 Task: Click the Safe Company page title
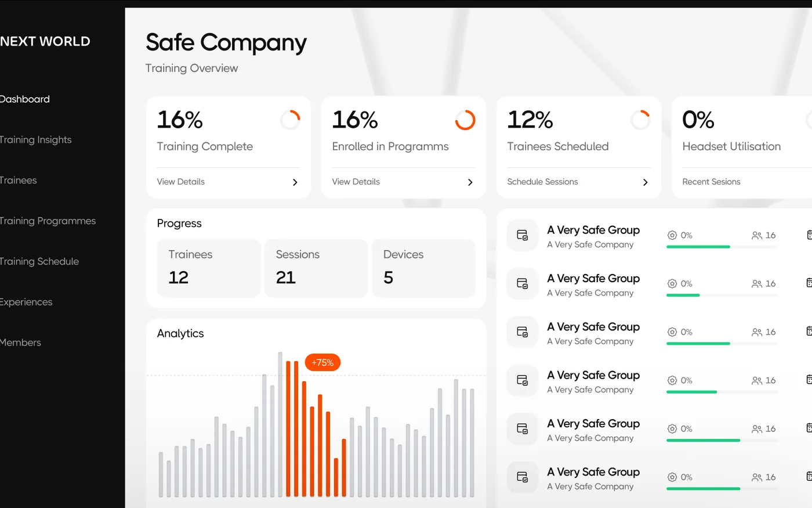pyautogui.click(x=226, y=43)
